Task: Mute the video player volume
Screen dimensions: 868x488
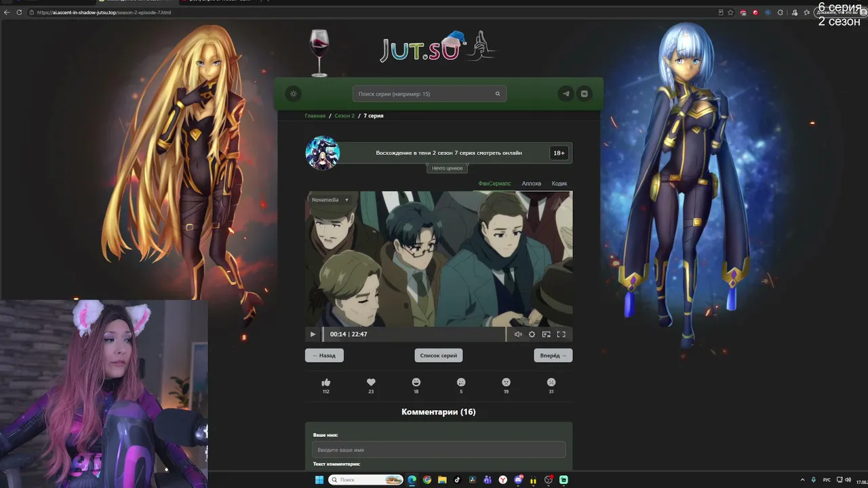Action: click(518, 334)
